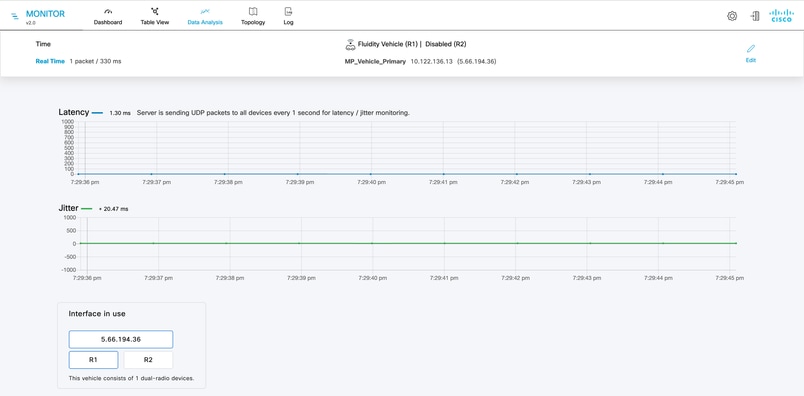Open settings gear icon
The height and width of the screenshot is (396, 804).
coord(732,16)
